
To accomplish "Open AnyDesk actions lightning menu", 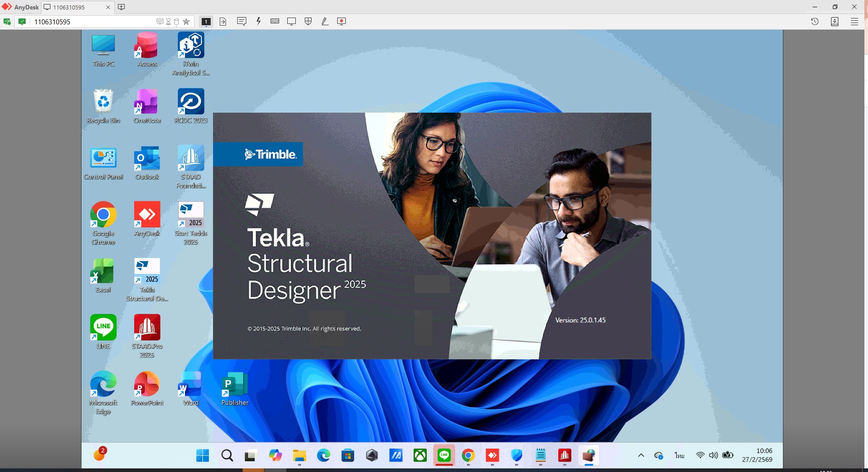I will pos(258,21).
